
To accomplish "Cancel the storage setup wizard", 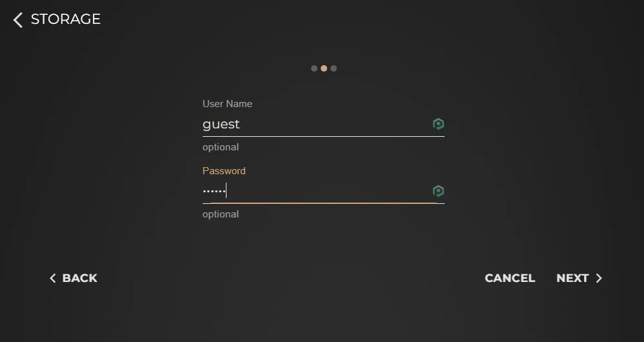I will (x=510, y=278).
